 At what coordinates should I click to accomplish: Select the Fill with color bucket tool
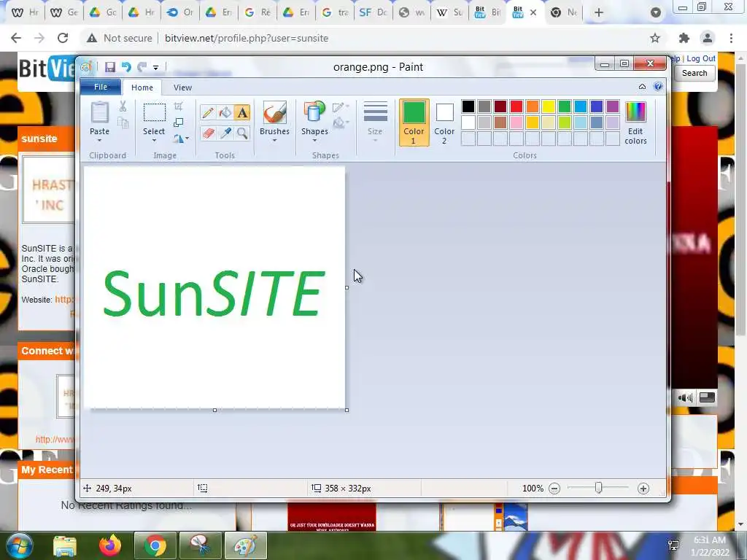(x=225, y=113)
